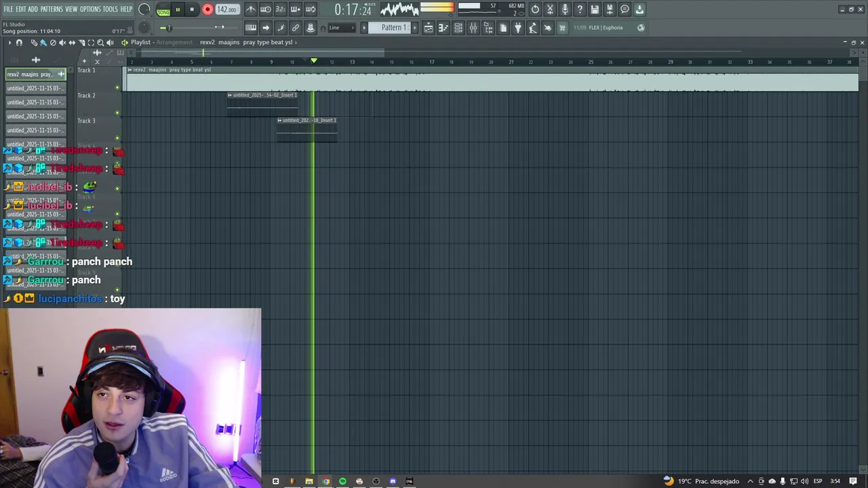Add new pattern with plus button
Screen dimensions: 868x488
414,28
